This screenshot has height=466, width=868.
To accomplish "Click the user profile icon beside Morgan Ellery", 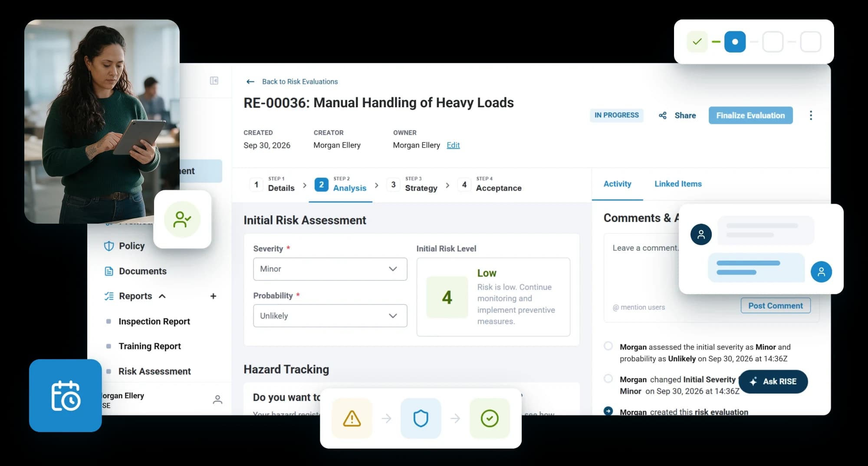I will point(217,400).
